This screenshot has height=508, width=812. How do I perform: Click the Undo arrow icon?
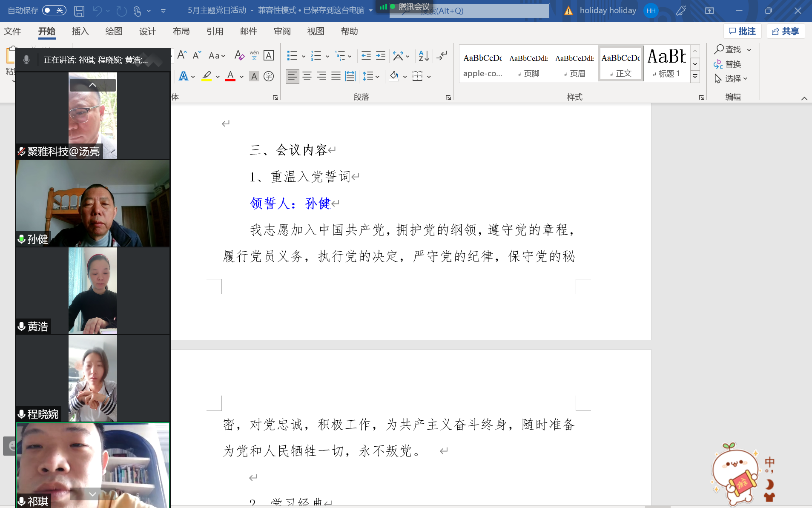click(98, 11)
